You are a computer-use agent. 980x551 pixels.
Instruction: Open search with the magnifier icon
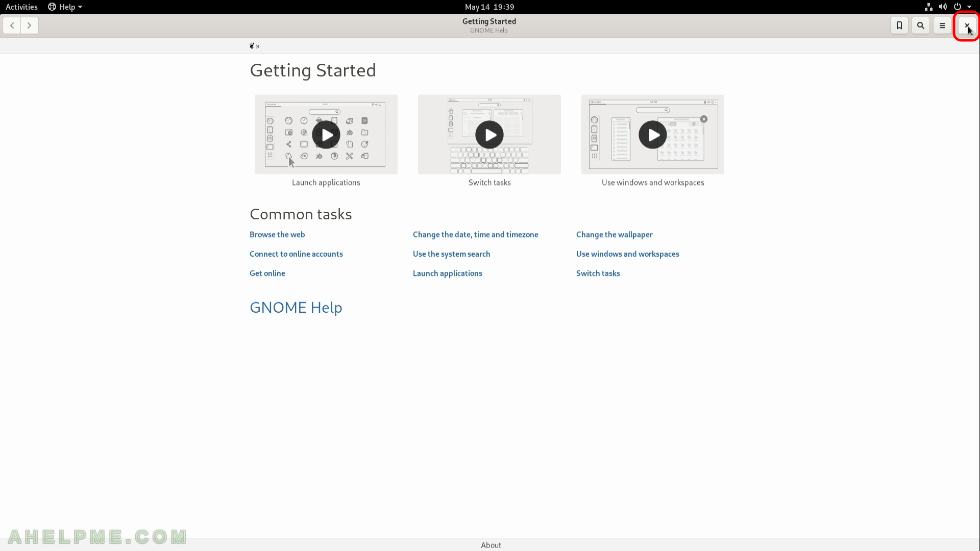(921, 26)
